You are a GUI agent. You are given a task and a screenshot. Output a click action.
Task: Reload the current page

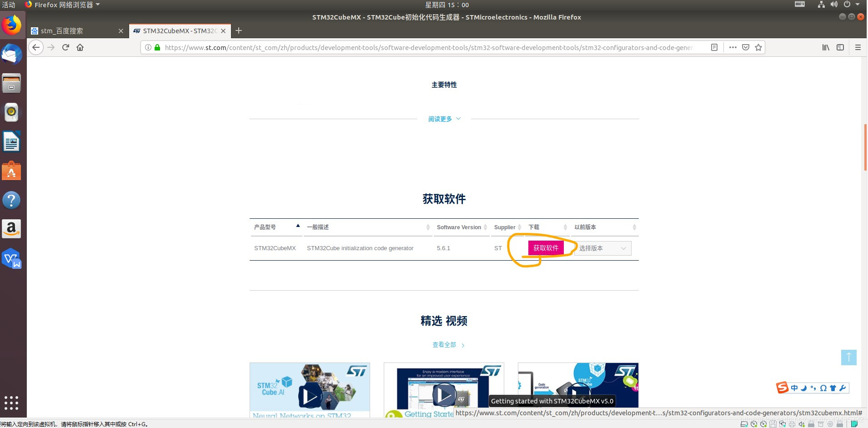point(65,47)
